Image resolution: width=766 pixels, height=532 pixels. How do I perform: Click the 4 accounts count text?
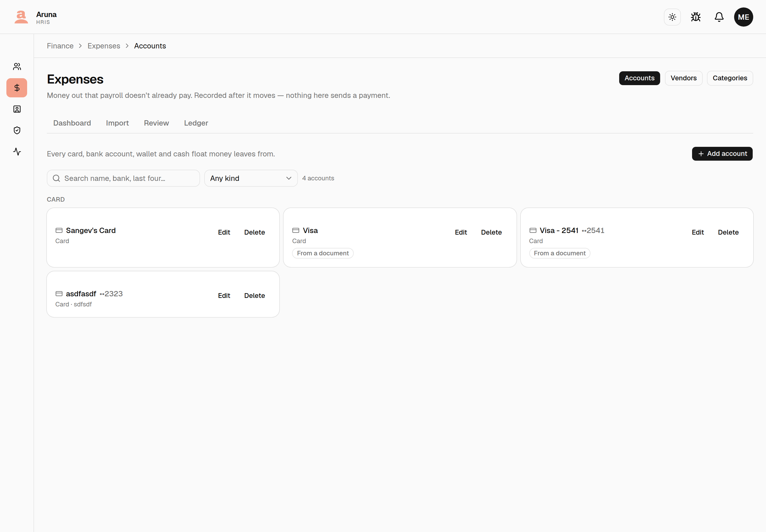pyautogui.click(x=318, y=178)
